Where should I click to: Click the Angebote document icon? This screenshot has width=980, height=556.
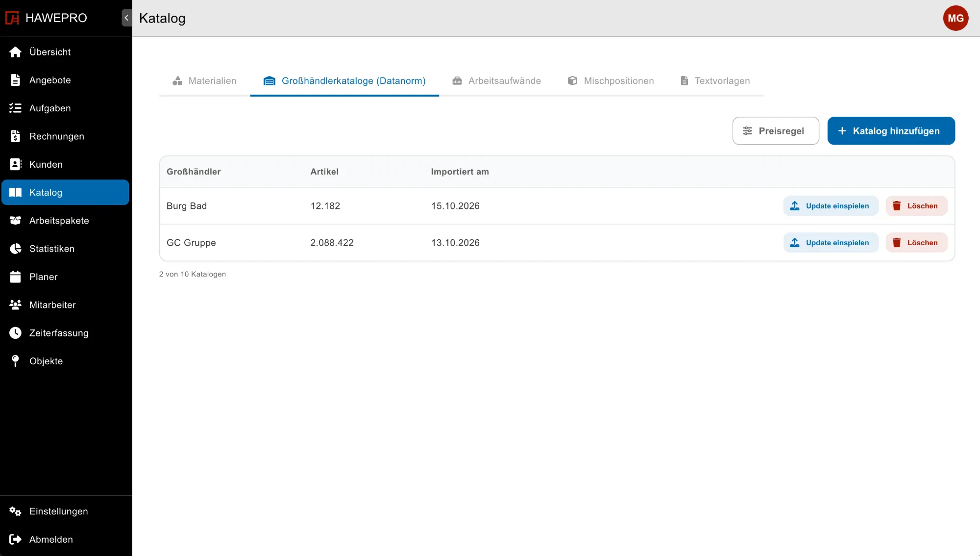point(16,80)
